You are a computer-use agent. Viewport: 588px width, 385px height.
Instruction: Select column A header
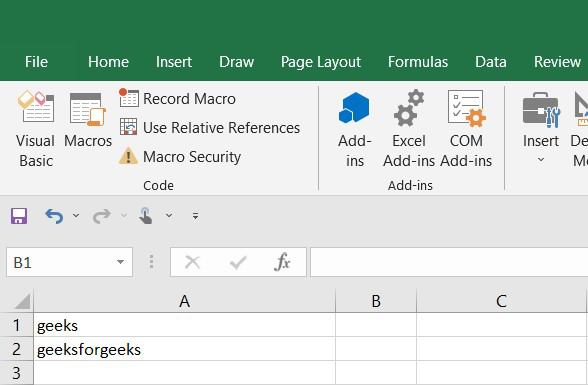point(184,301)
